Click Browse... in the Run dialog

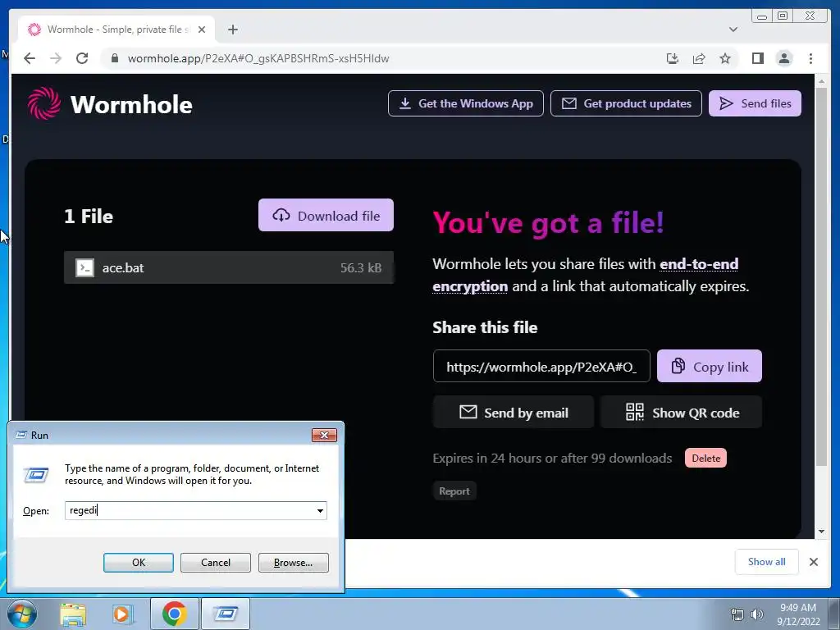coord(293,563)
